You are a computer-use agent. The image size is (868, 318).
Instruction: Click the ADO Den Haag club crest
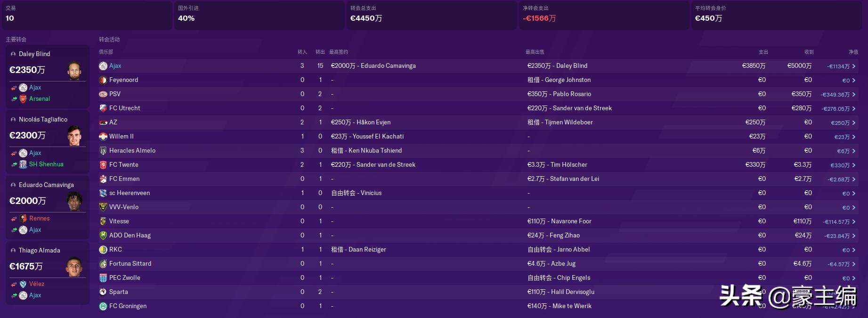[103, 236]
